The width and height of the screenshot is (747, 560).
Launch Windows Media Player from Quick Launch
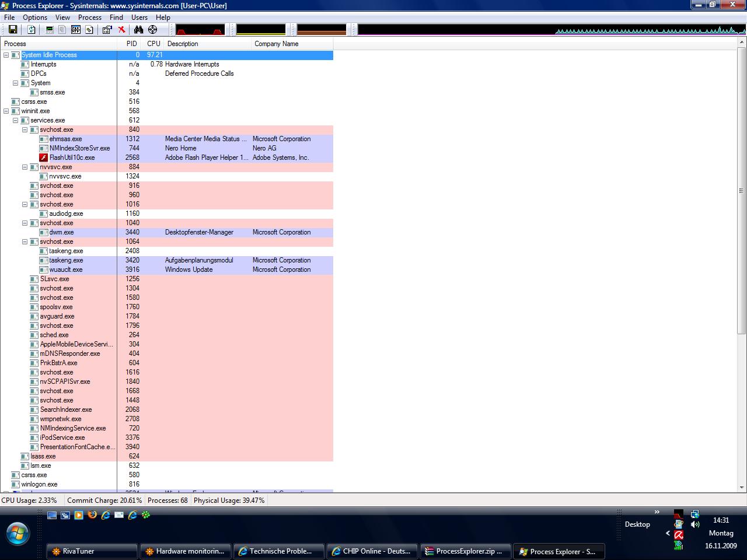79,515
